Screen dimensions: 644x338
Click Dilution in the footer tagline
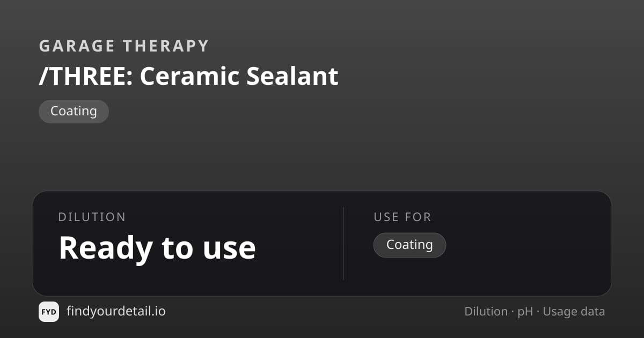(x=486, y=312)
